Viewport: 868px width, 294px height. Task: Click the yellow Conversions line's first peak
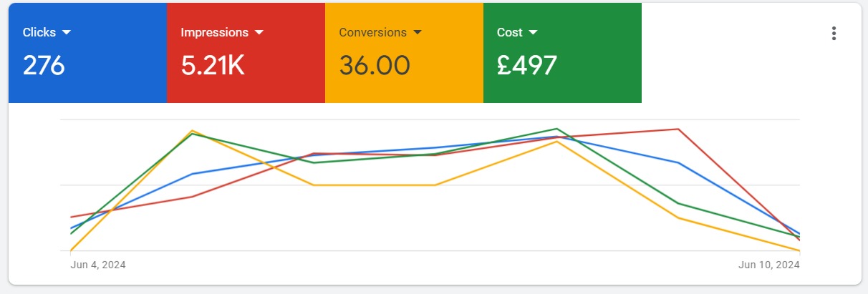click(192, 131)
